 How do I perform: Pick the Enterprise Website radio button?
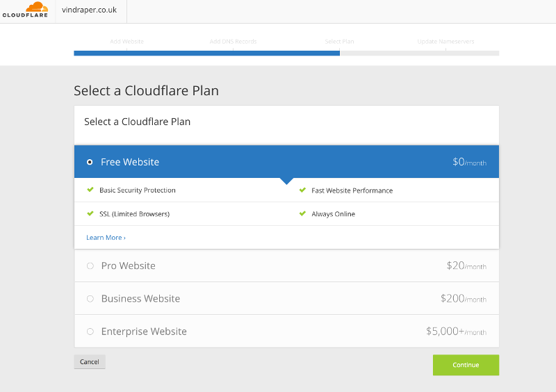[x=90, y=332]
